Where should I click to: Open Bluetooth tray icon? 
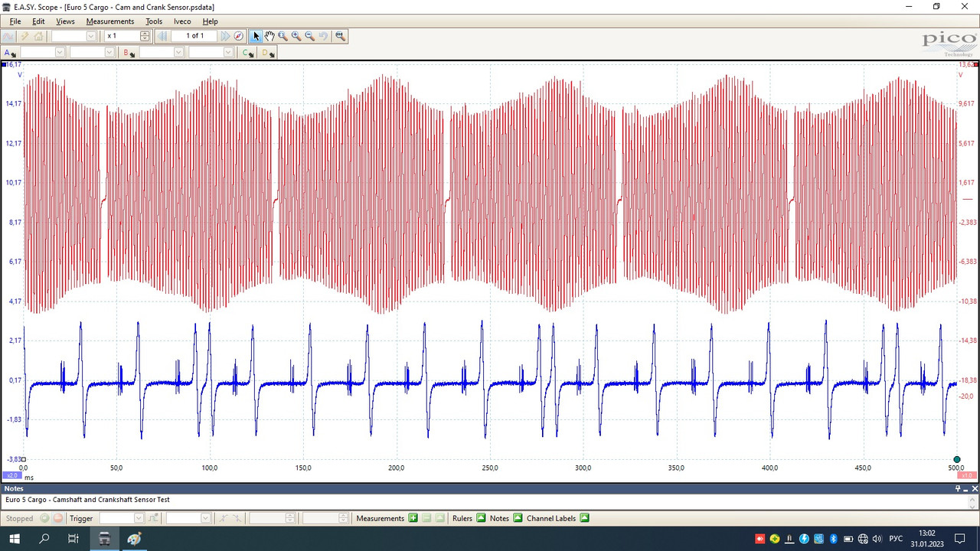[834, 539]
